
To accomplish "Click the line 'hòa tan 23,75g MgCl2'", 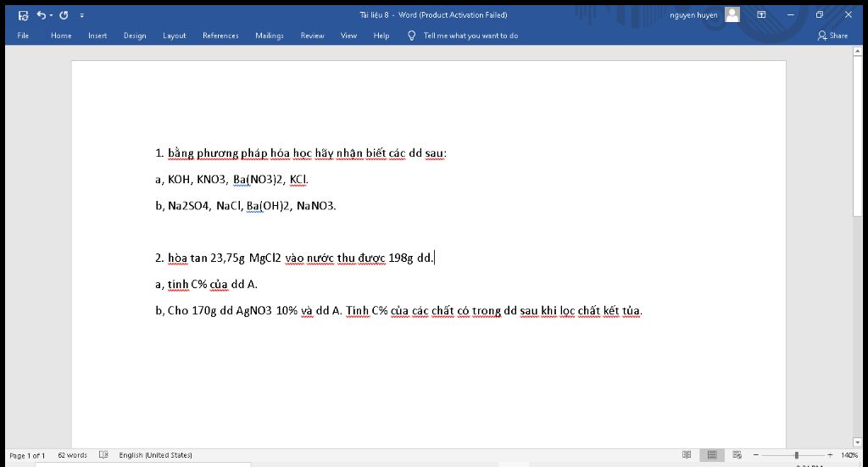I will [x=224, y=258].
